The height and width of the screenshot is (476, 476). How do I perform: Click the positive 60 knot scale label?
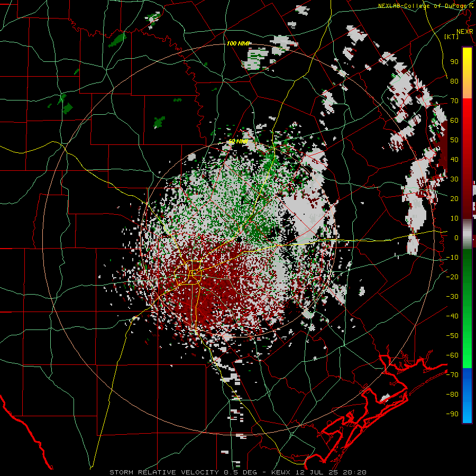point(454,120)
